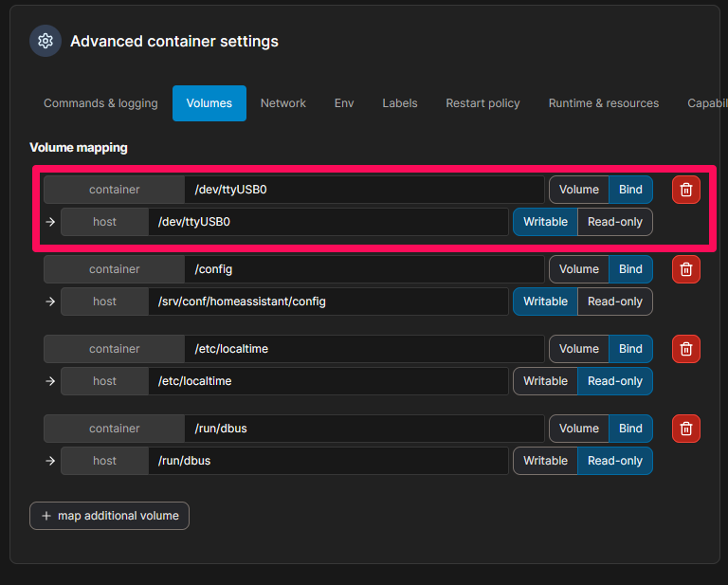The image size is (728, 585).
Task: Select Bind type for /dev/ttyUSB0
Action: coord(630,190)
